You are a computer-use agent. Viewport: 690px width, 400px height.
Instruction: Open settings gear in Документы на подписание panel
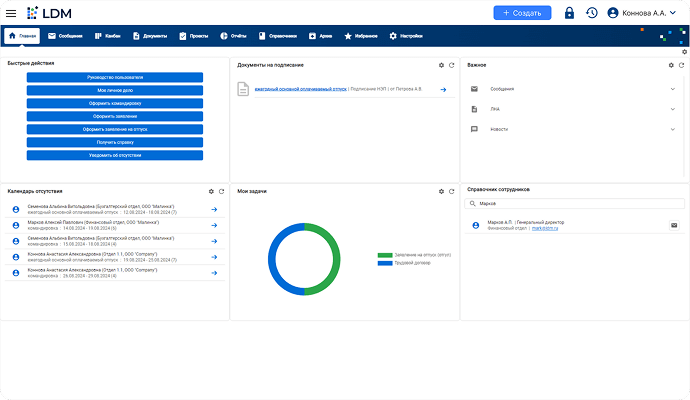pyautogui.click(x=442, y=65)
